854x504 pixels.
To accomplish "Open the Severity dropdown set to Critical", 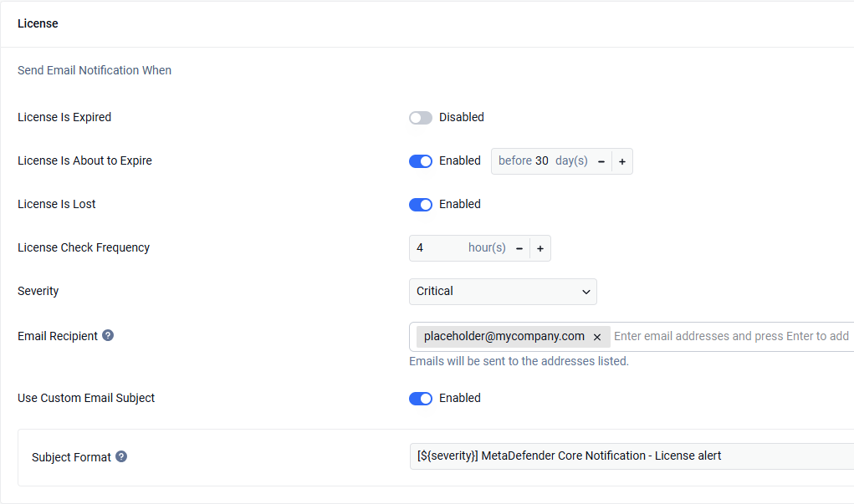I will [x=503, y=292].
